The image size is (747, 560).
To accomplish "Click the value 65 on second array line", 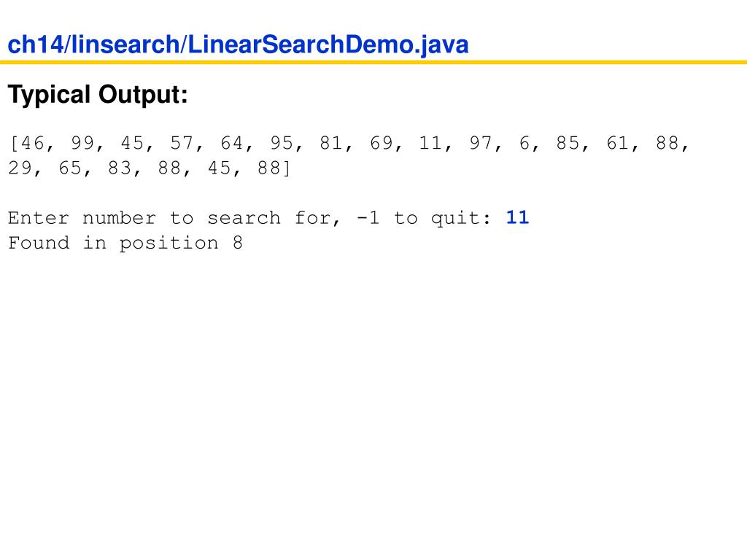I will tap(70, 168).
